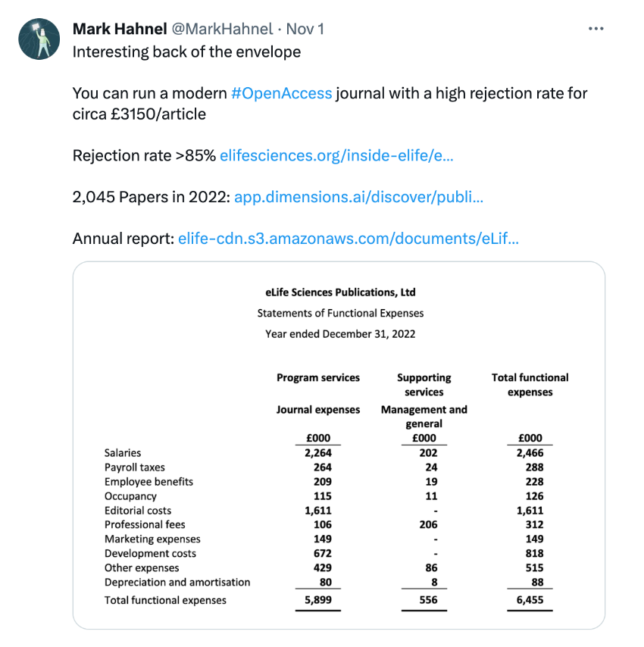Click the #OpenAccess hashtag
This screenshot has width=644, height=647.
pyautogui.click(x=281, y=93)
